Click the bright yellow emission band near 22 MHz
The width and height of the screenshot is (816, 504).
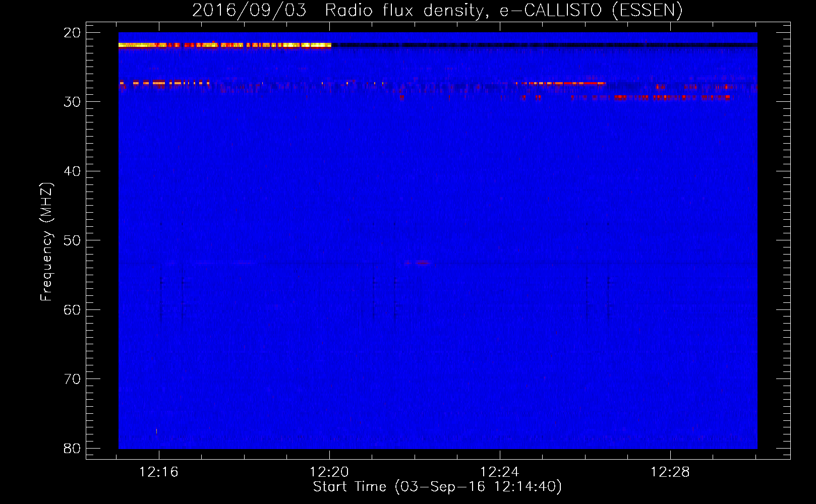pos(225,45)
